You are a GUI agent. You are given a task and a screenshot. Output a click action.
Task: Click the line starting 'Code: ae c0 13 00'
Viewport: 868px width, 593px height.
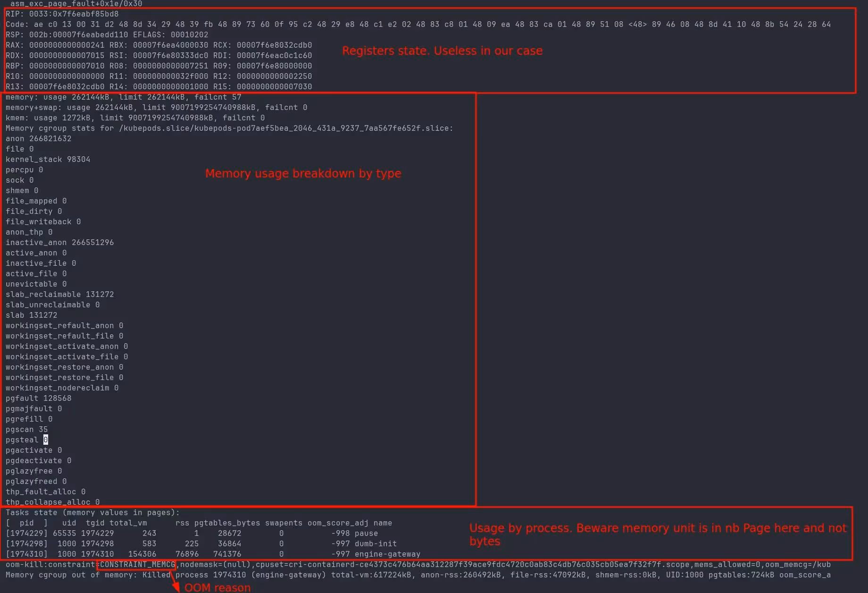click(x=418, y=25)
